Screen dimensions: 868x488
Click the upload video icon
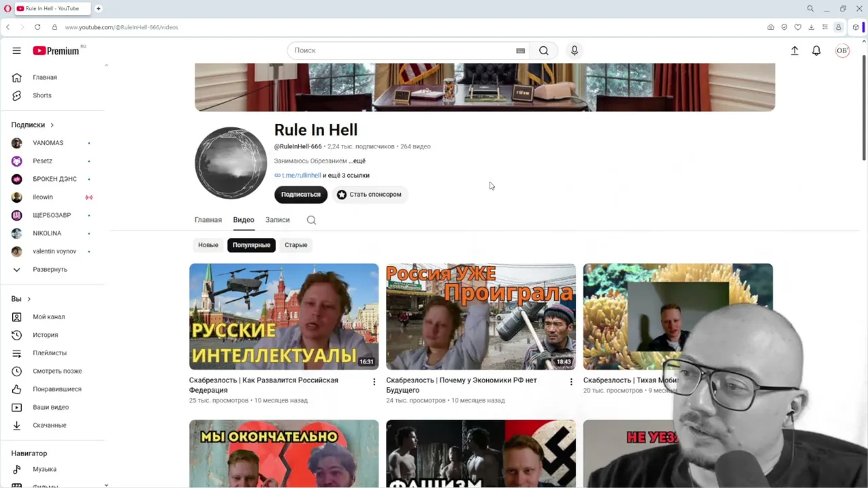pos(795,51)
